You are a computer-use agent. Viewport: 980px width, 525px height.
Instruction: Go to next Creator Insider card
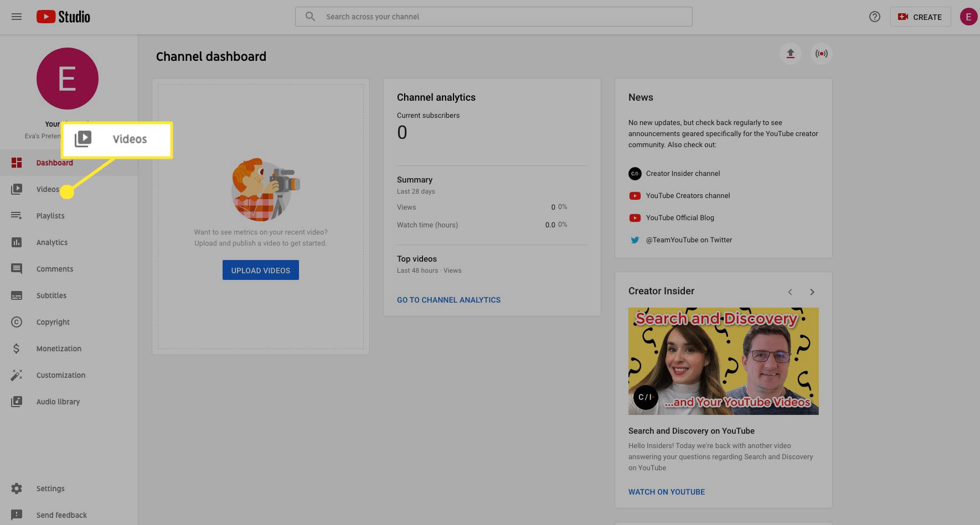(x=812, y=292)
